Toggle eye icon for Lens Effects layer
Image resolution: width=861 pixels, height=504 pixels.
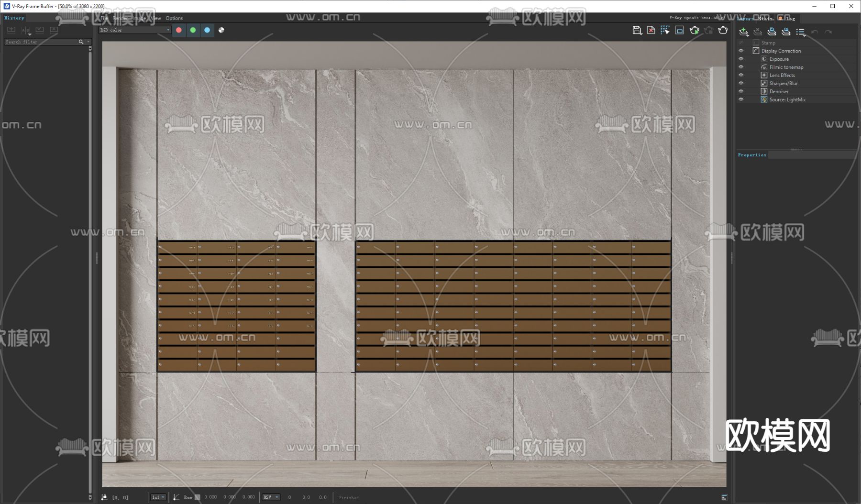[741, 75]
